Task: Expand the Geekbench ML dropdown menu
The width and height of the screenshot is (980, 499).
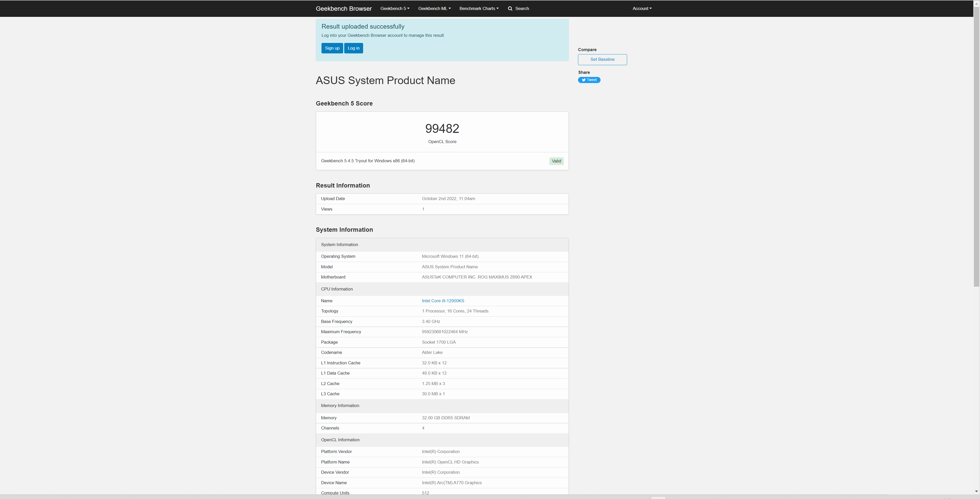Action: (434, 8)
